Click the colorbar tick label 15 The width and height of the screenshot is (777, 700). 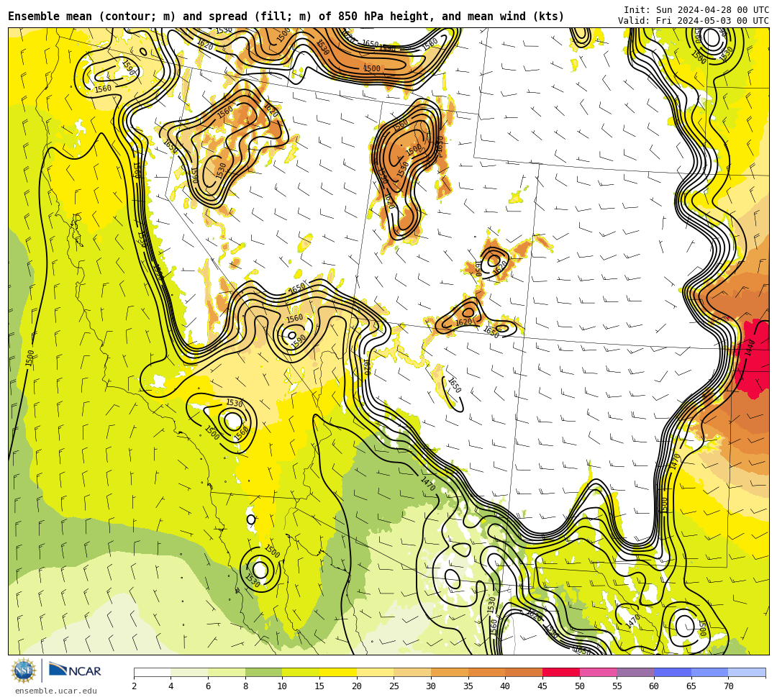click(319, 686)
